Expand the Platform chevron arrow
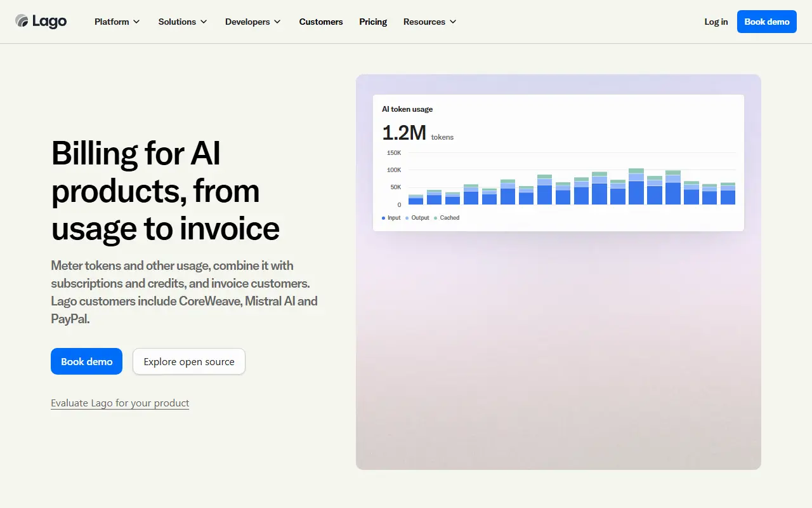The width and height of the screenshot is (812, 508). pos(136,22)
